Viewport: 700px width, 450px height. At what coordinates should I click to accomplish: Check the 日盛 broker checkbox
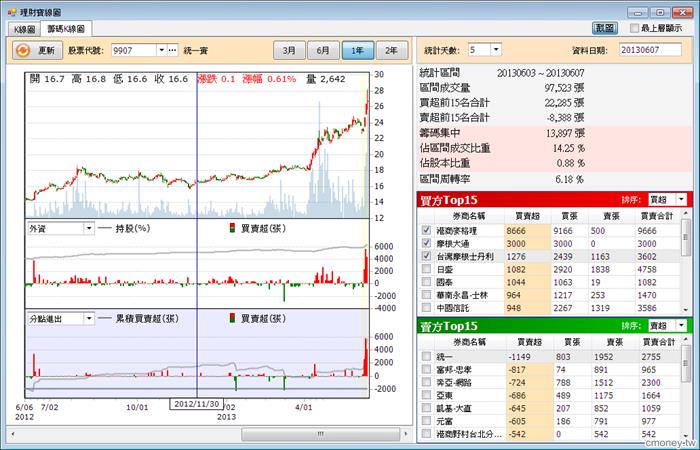point(427,269)
